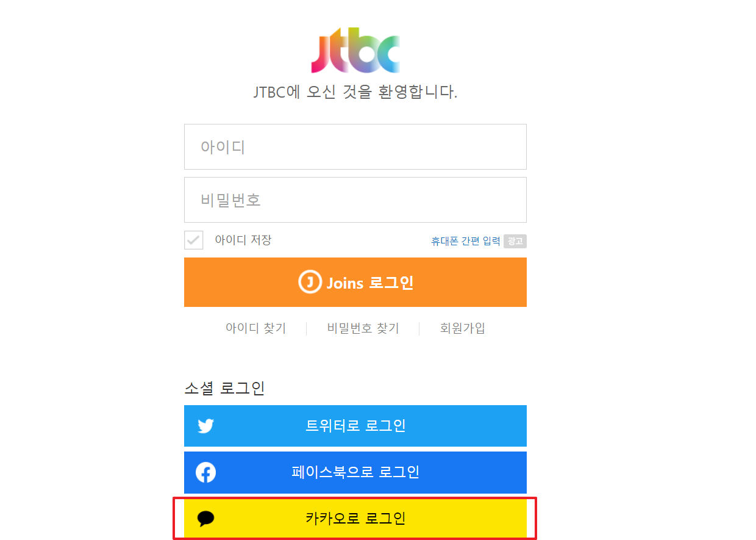Viewport: 756px width, 540px height.
Task: Open 비밀번호 찾기 link
Action: [363, 328]
